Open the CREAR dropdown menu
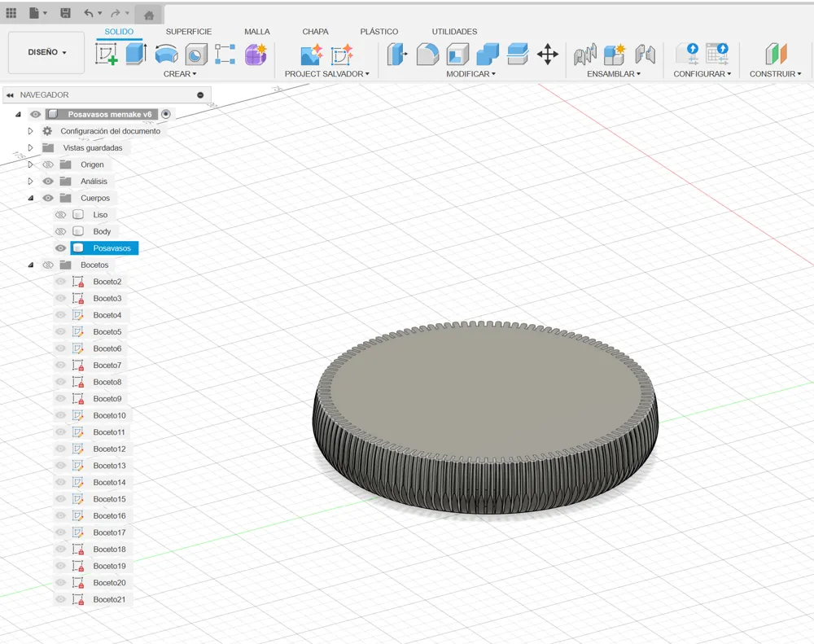The width and height of the screenshot is (814, 644). tap(180, 74)
